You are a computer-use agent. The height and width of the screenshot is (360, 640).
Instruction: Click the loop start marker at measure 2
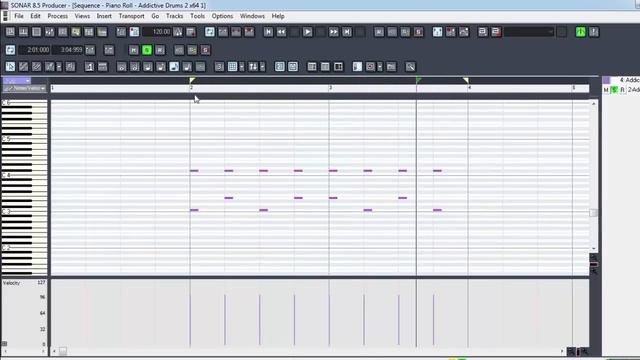point(192,80)
